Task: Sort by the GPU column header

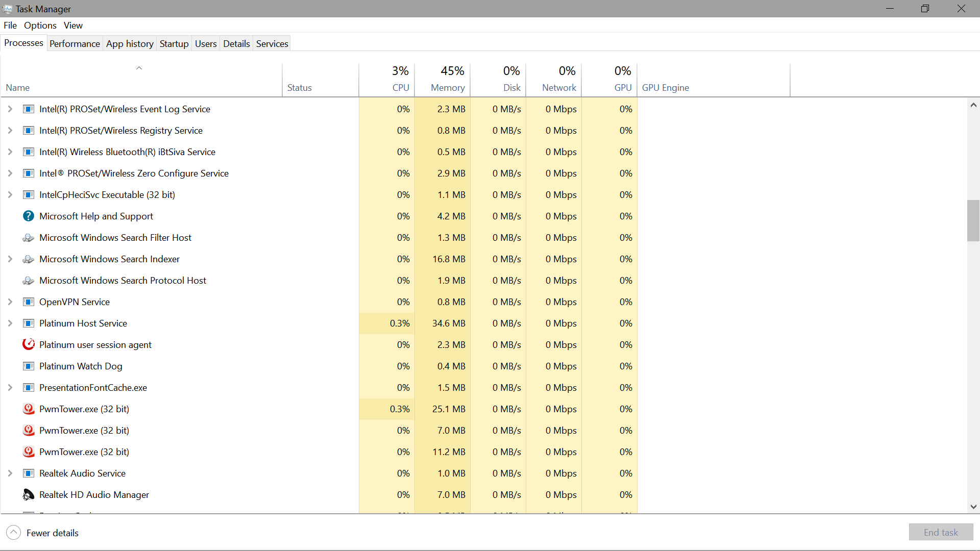Action: (609, 80)
